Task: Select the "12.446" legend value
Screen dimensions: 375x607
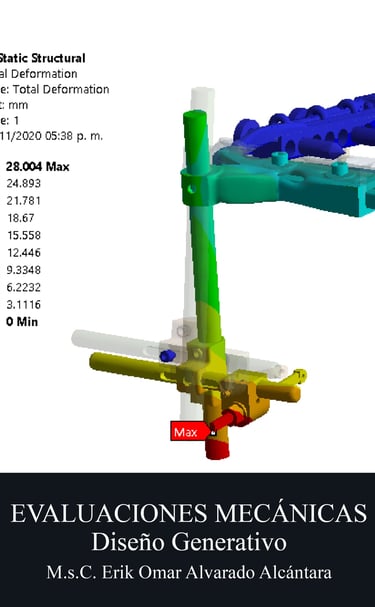Action: point(23,253)
